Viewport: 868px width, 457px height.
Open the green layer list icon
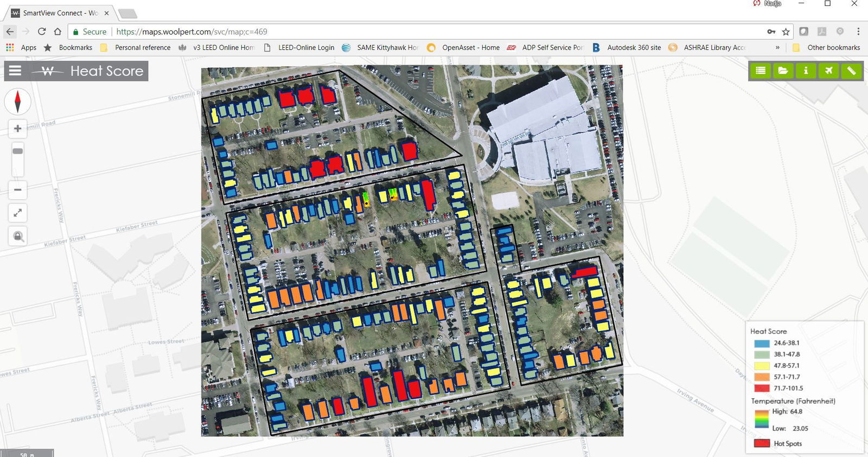click(761, 71)
